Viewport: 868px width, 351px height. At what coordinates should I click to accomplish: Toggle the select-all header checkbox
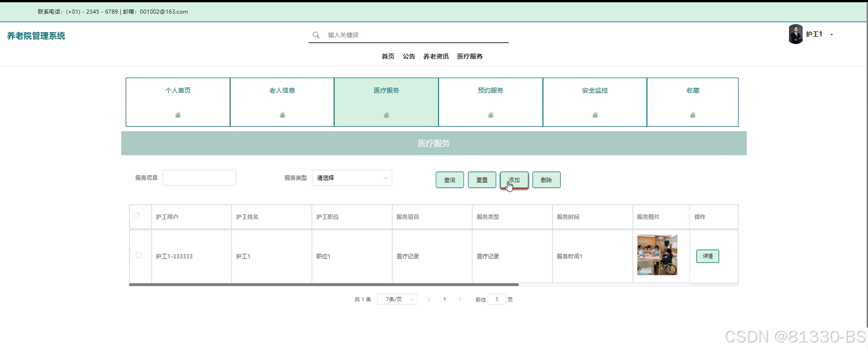pyautogui.click(x=137, y=215)
